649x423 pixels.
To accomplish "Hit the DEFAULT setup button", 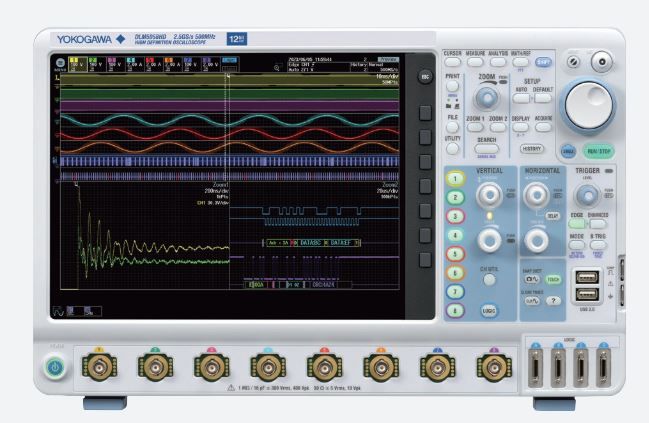I will [543, 99].
